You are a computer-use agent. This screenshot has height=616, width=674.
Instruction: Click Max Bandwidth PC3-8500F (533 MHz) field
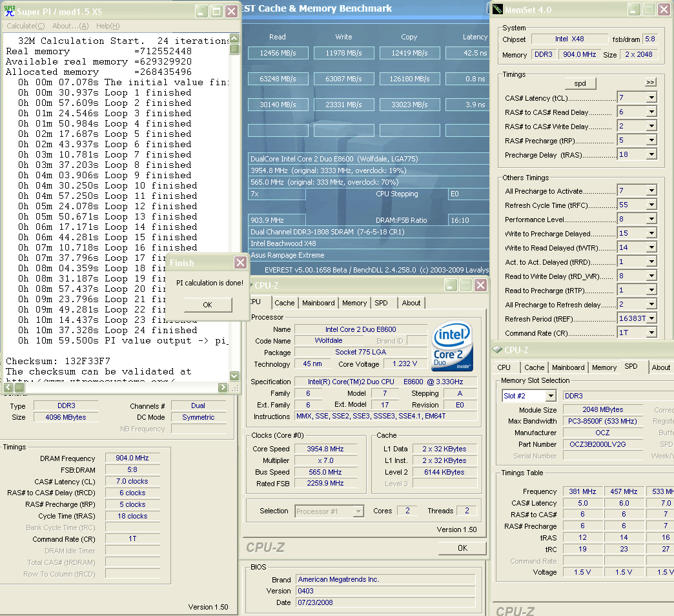pos(602,421)
